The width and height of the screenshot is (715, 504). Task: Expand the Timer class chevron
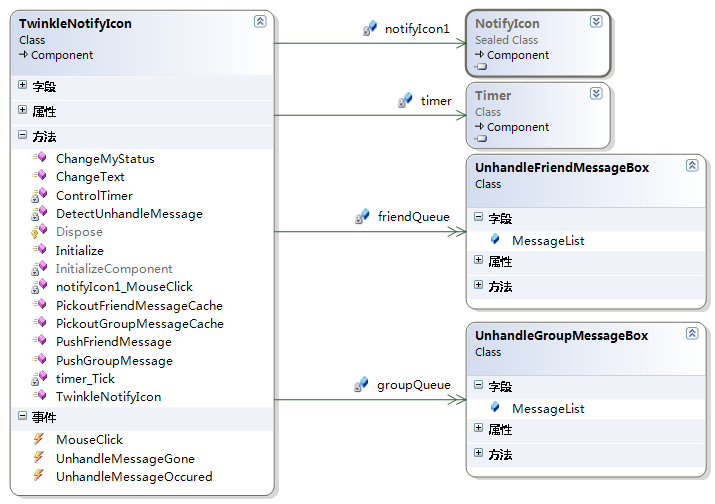pos(596,93)
